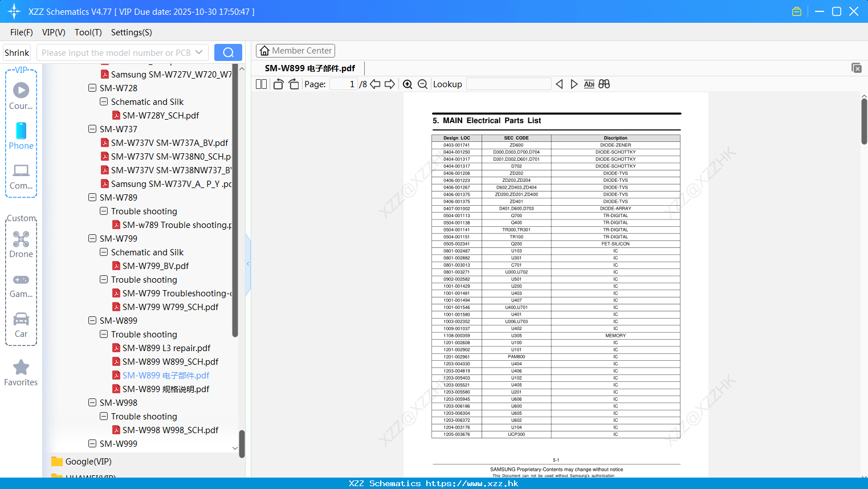Zoom in on the PDF
This screenshot has height=489, width=868.
407,84
